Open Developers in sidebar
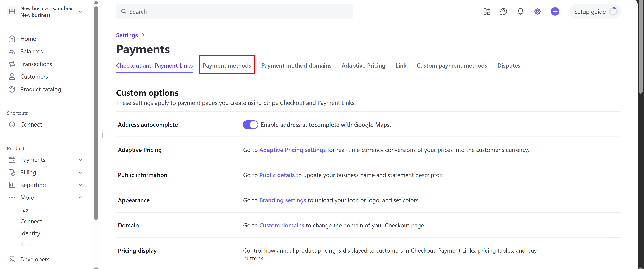This screenshot has width=644, height=269. pos(35,259)
